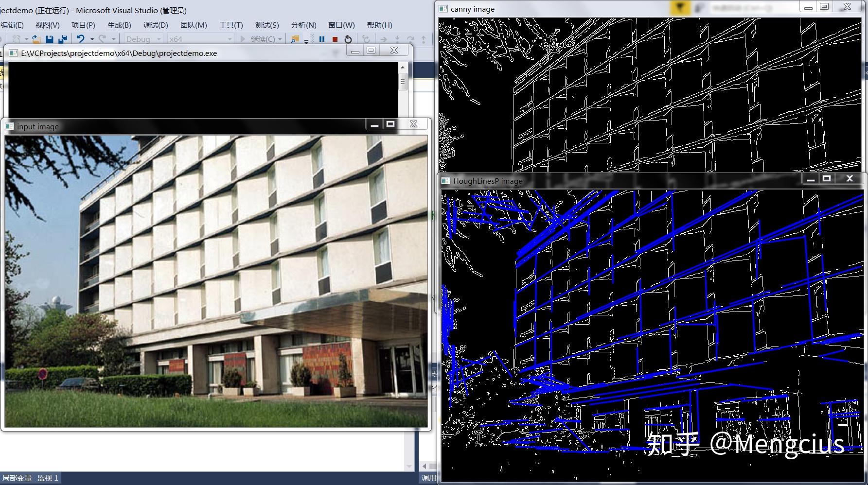Open the 生成(B) menu
Image resolution: width=868 pixels, height=485 pixels.
coord(119,25)
